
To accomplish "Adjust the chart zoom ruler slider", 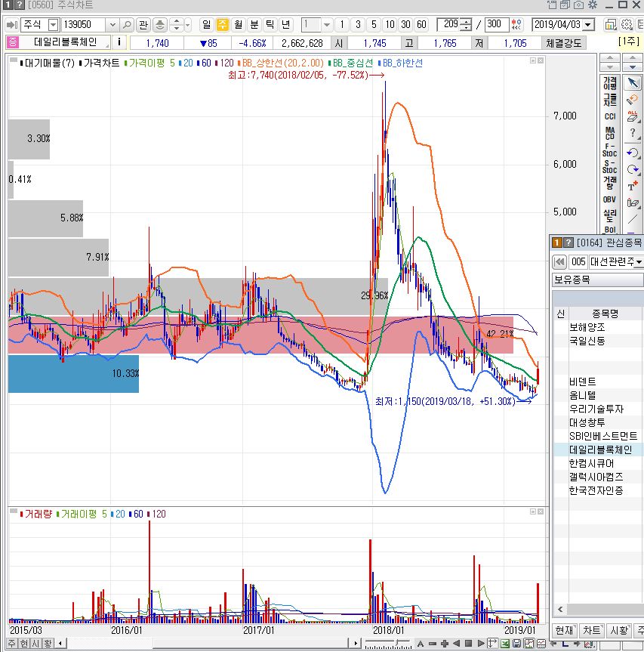I will coord(397,642).
